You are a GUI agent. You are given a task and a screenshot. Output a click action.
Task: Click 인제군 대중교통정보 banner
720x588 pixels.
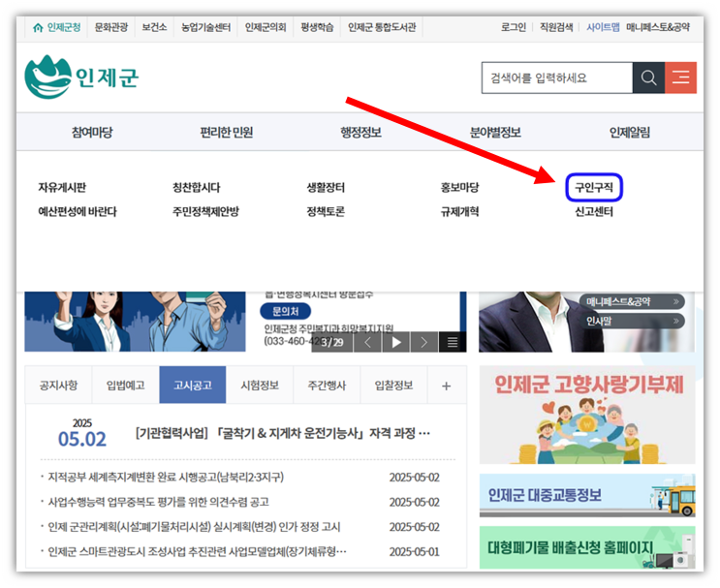point(587,495)
